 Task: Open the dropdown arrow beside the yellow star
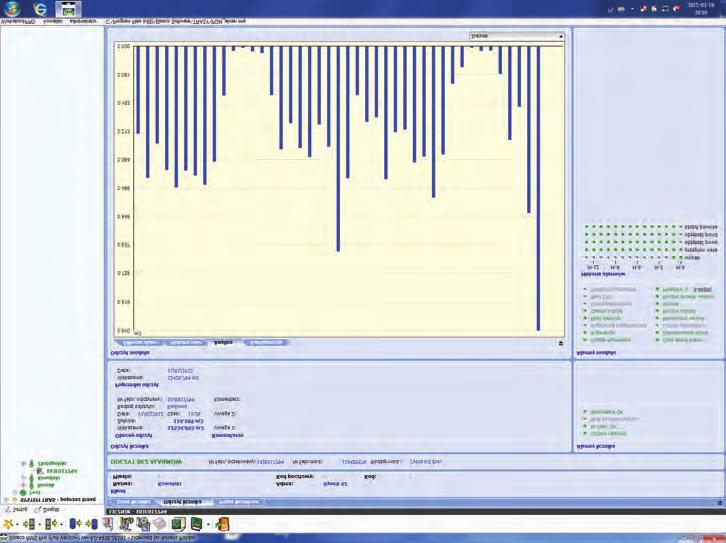(17, 524)
